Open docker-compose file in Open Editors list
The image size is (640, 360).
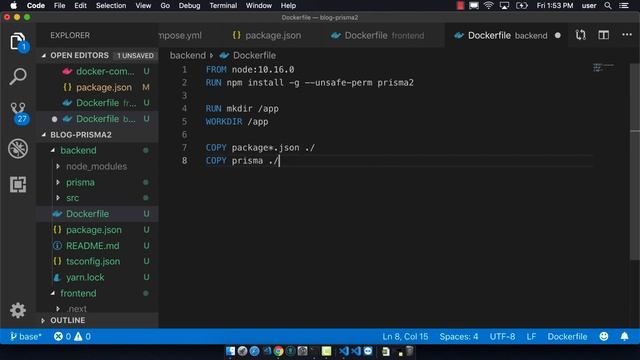97,71
